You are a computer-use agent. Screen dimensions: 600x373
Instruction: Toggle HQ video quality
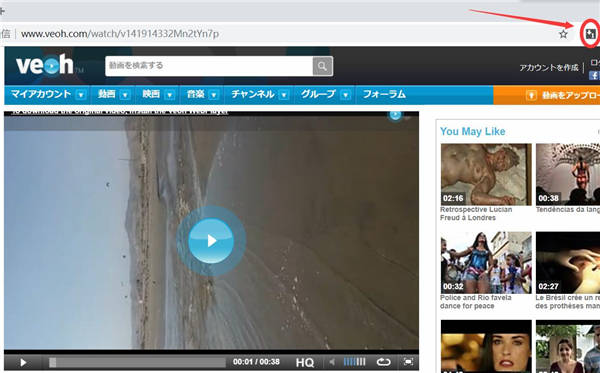[x=305, y=362]
